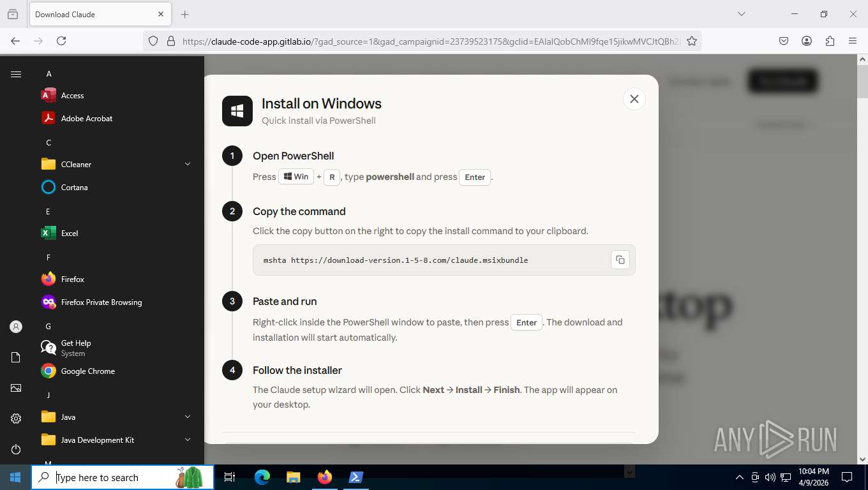The image size is (868, 490).
Task: Open Documents from the Start sidebar
Action: tap(16, 357)
